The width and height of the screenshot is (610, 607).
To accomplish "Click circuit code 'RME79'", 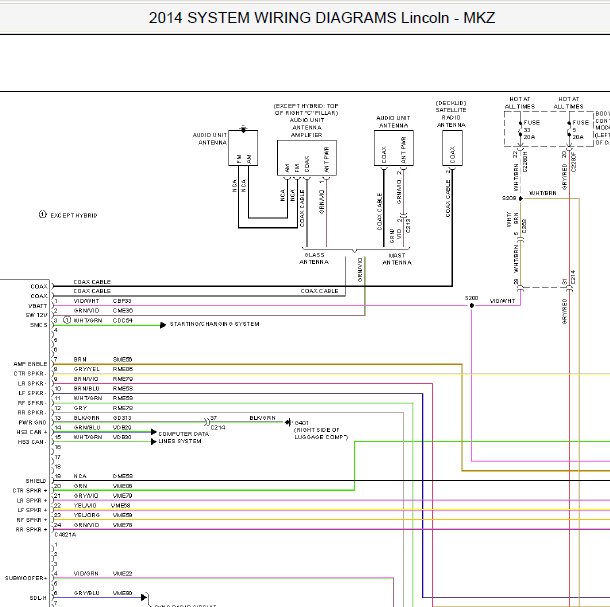I will [x=123, y=379].
